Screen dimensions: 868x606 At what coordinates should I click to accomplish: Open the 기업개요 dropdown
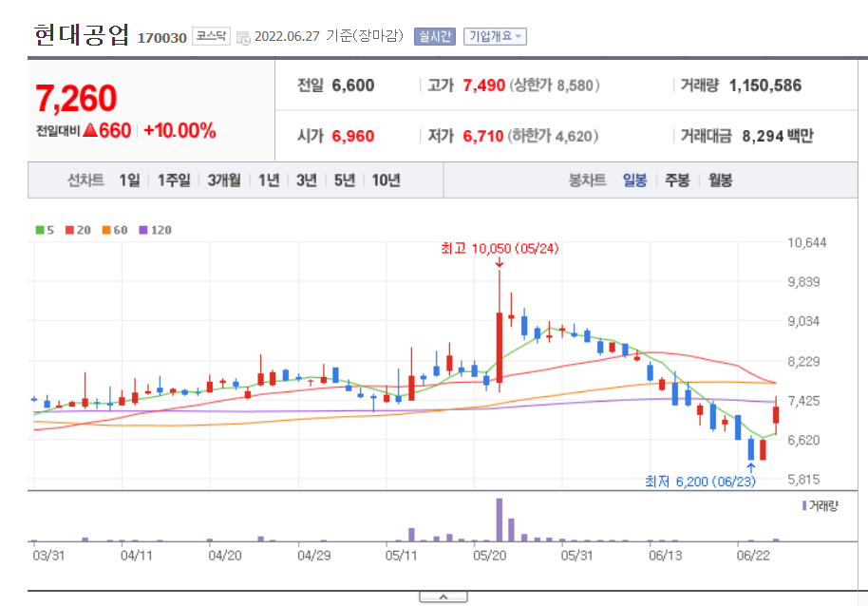coord(495,36)
